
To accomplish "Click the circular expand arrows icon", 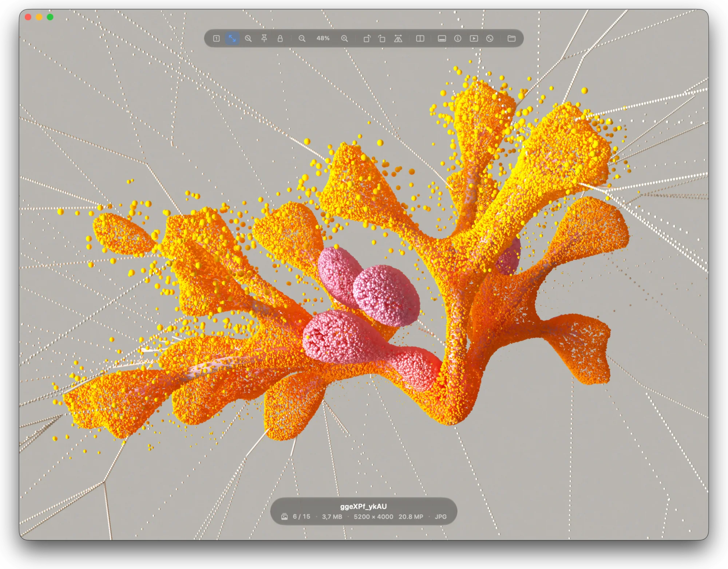I will tap(490, 38).
